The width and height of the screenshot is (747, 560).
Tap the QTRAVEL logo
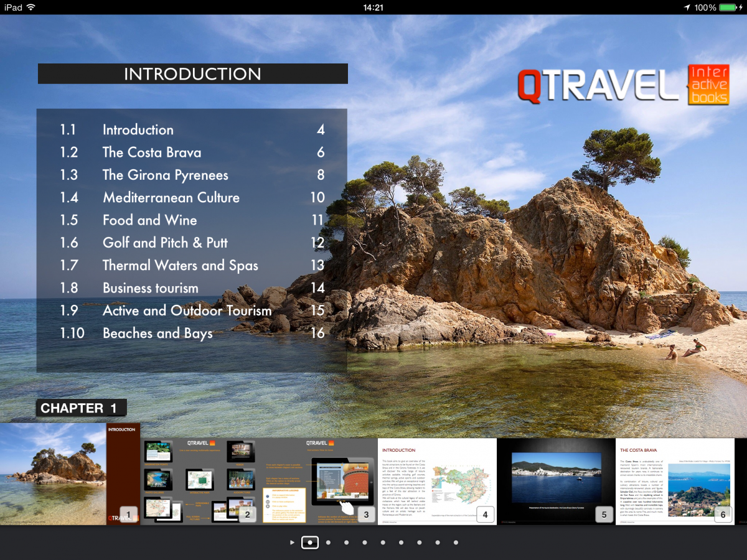point(598,86)
